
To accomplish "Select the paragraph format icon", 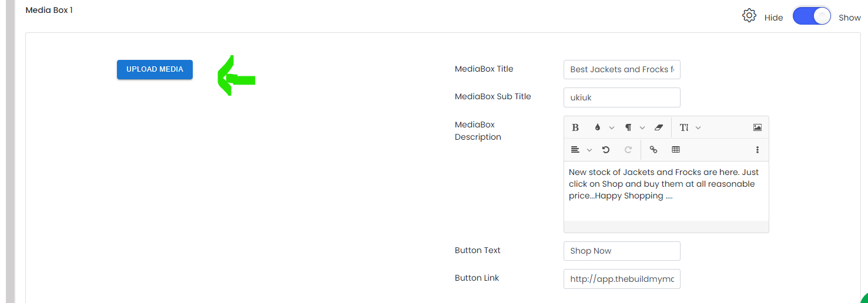I will (x=628, y=127).
